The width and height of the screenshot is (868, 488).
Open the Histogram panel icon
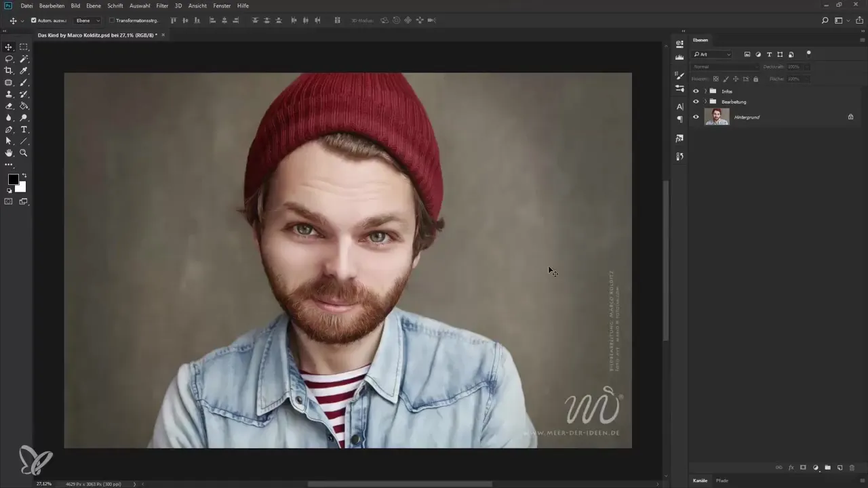tap(679, 58)
